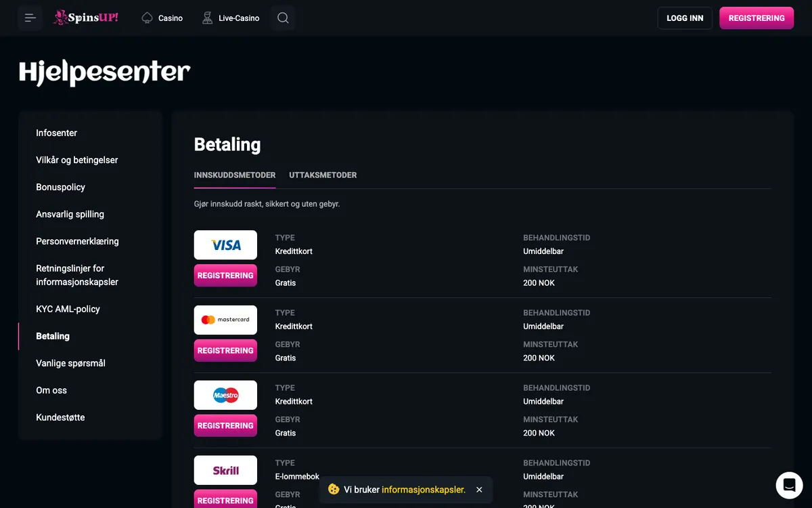This screenshot has width=812, height=508.
Task: Click '200 NOK' in the Maestro row
Action: tap(539, 433)
